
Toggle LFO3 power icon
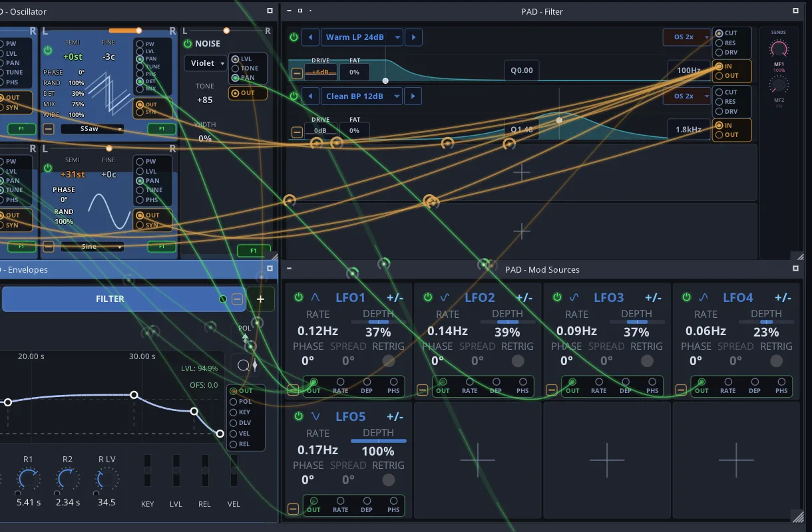pos(556,297)
